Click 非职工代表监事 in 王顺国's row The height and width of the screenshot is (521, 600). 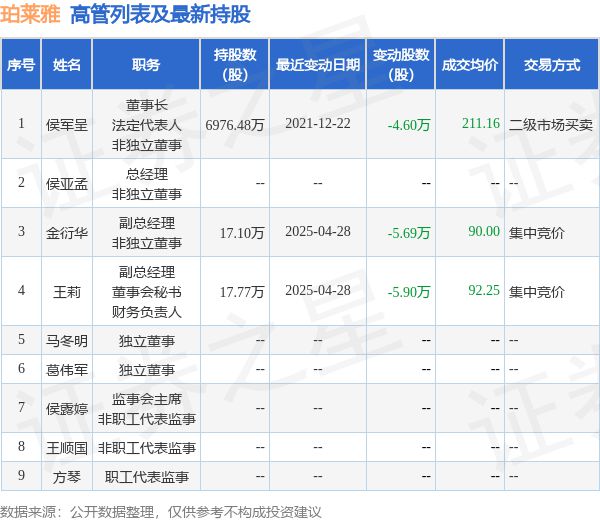tap(147, 448)
